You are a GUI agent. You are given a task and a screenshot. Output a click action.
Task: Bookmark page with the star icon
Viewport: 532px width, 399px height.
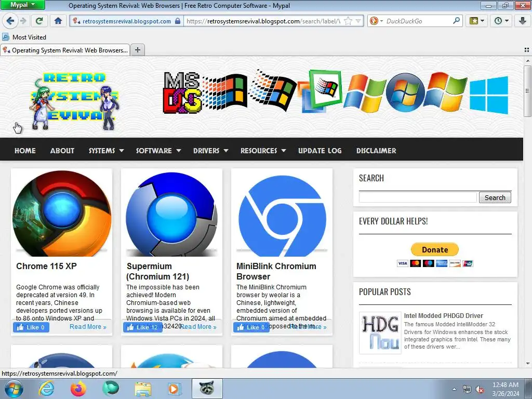pyautogui.click(x=348, y=21)
